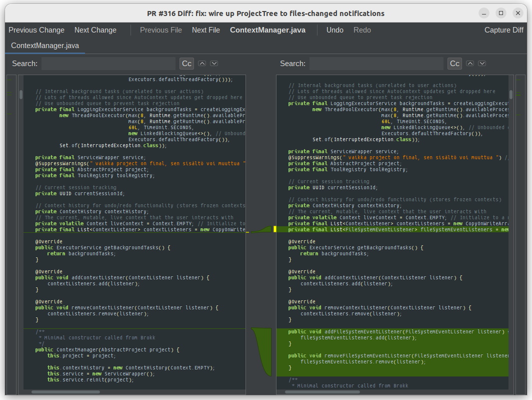Click small green diff connector near contextListeners line
This screenshot has height=400, width=532.
click(x=262, y=230)
